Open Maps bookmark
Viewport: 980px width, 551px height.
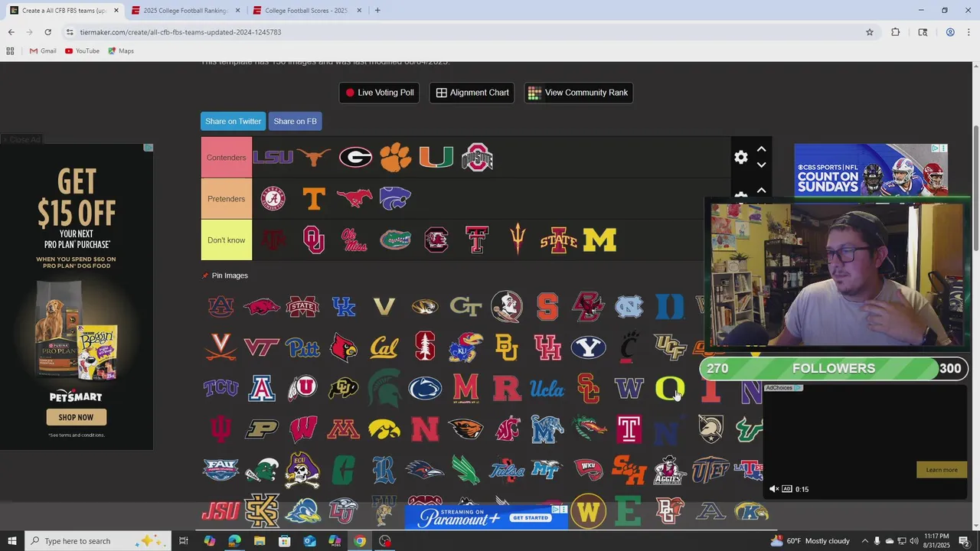(121, 51)
